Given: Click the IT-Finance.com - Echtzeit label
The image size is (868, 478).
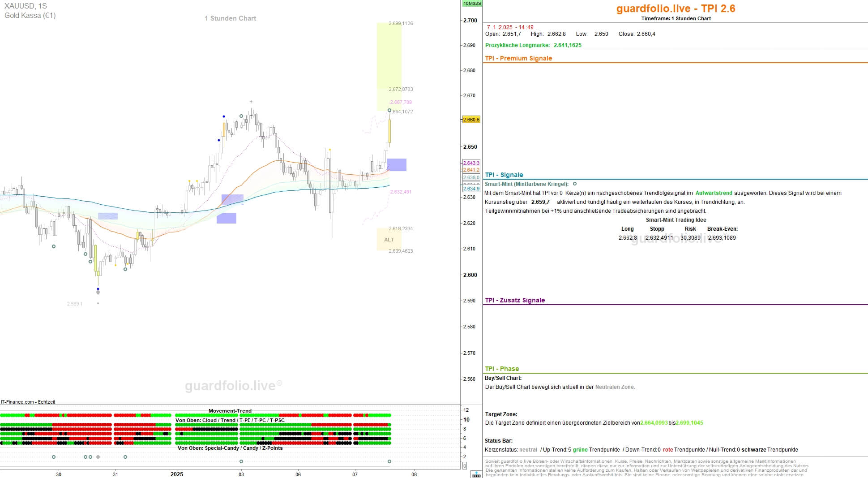Looking at the screenshot, I should click(x=28, y=402).
